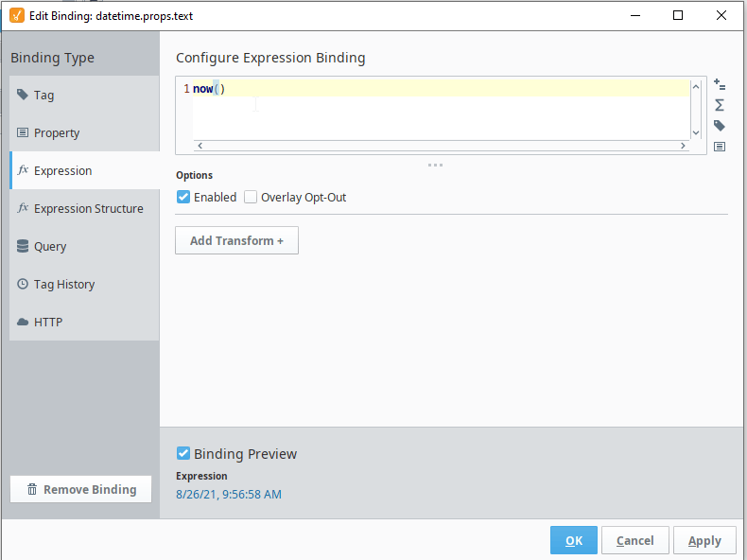Select the Tag History binding type

coord(84,284)
